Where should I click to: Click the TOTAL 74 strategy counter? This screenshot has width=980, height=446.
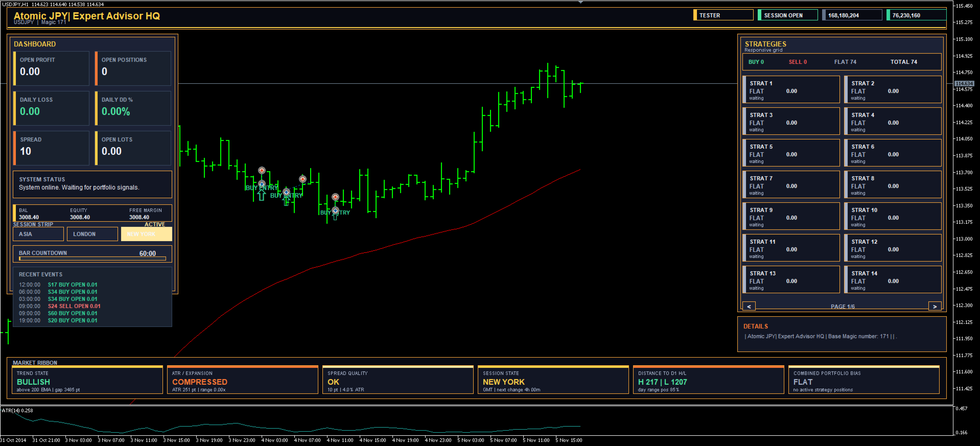click(904, 62)
